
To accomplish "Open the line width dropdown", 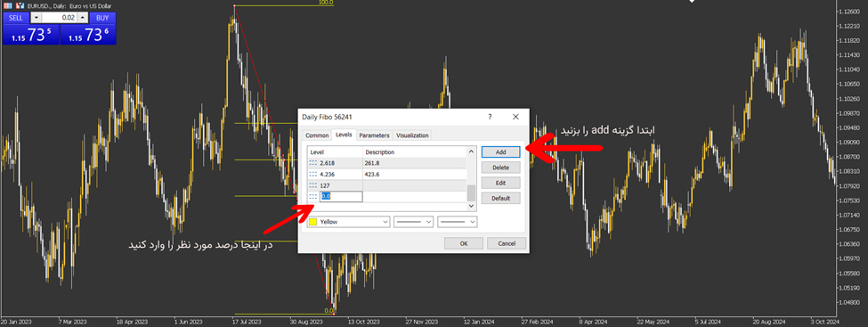I will (458, 222).
